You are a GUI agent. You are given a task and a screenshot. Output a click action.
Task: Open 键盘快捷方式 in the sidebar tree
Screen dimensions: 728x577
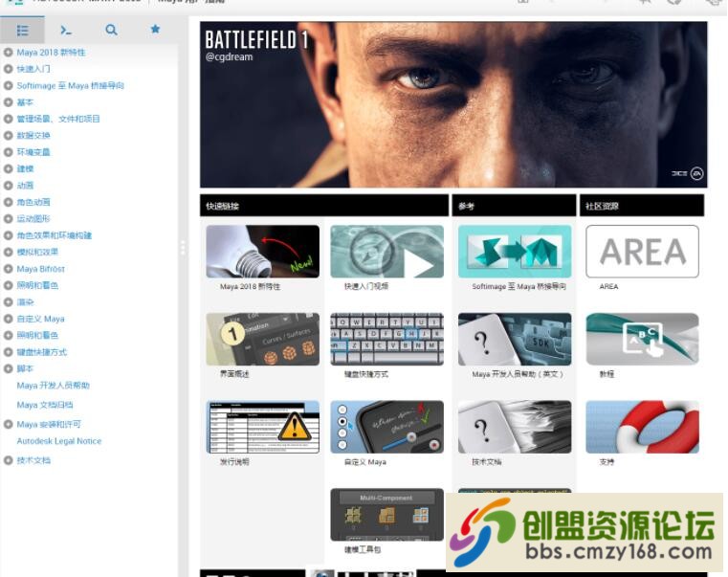click(42, 352)
